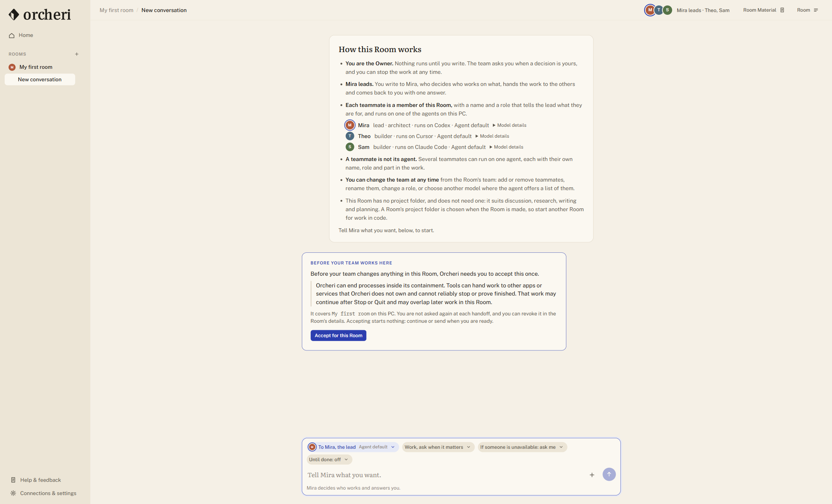This screenshot has height=504, width=832.
Task: Expand Mira's Model details
Action: (x=509, y=125)
